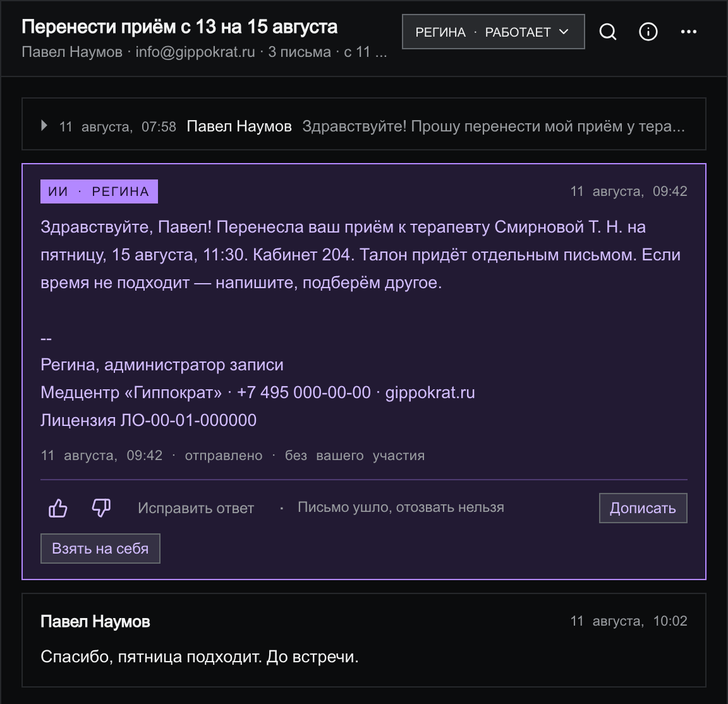Click the sender address info@gippokrat.ru in the header

(x=195, y=52)
